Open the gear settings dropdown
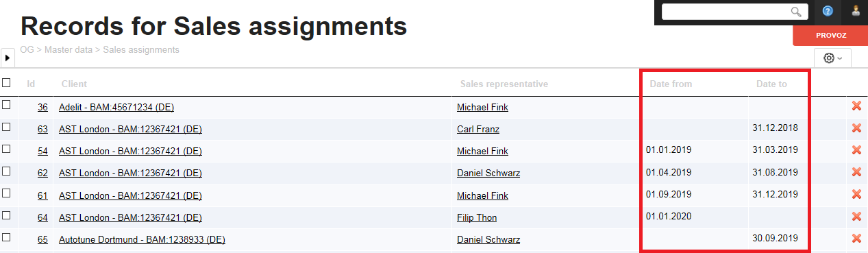 tap(832, 58)
